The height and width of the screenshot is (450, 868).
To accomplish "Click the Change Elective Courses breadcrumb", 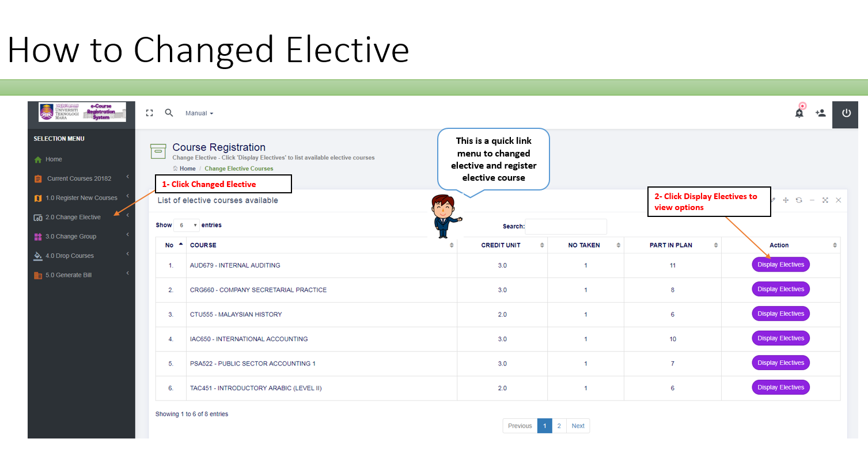I will (239, 169).
